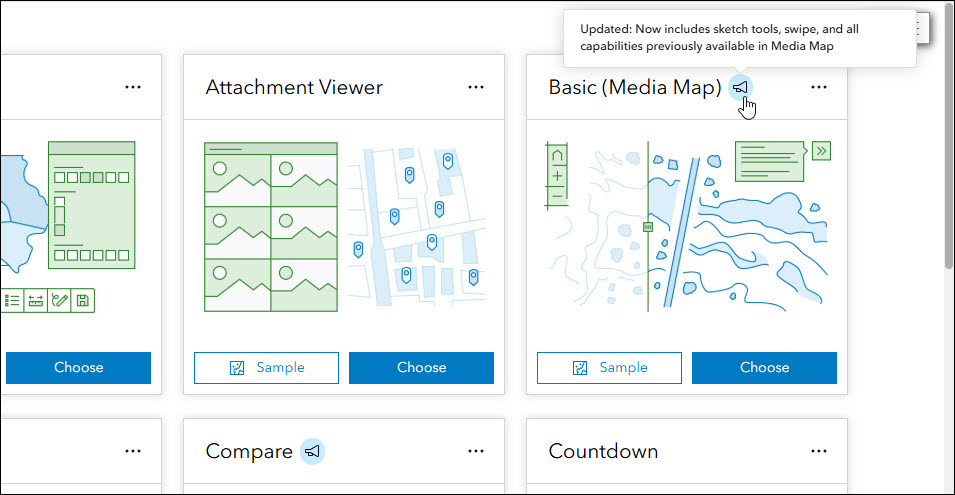Click the Attachment Viewer preview illustration
This screenshot has width=955, height=495.
click(343, 228)
